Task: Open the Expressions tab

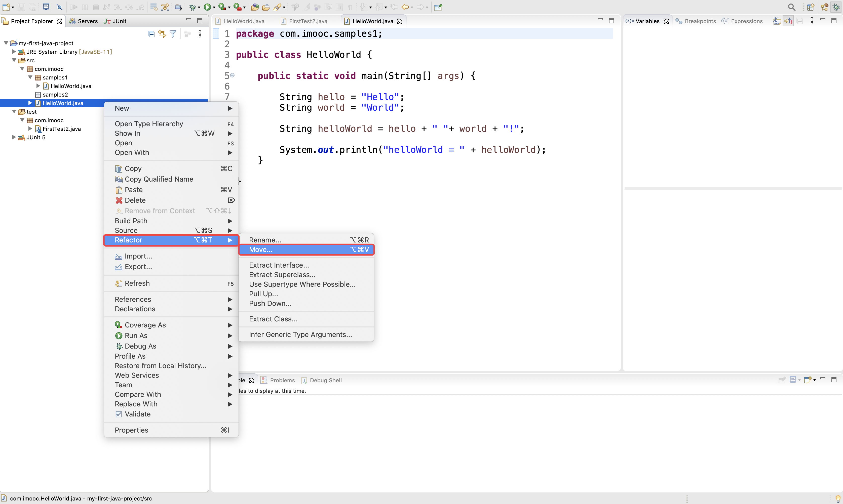Action: click(x=742, y=21)
